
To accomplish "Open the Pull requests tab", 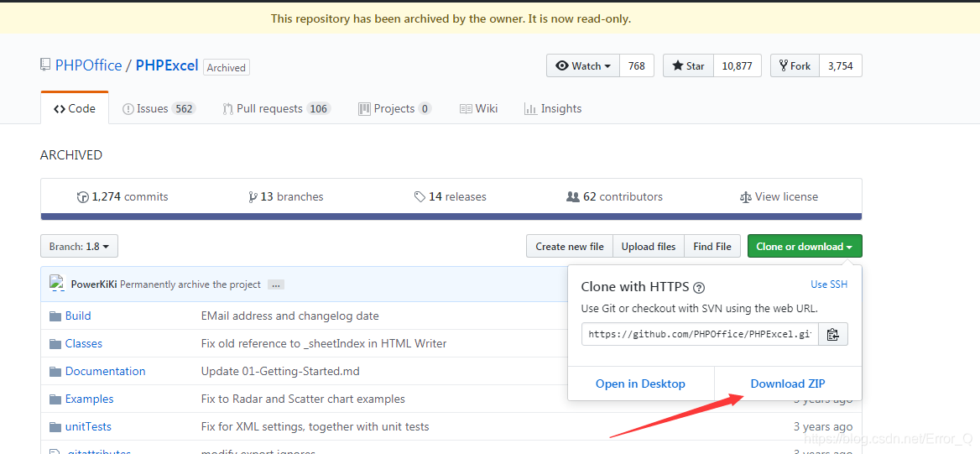I will [x=276, y=108].
